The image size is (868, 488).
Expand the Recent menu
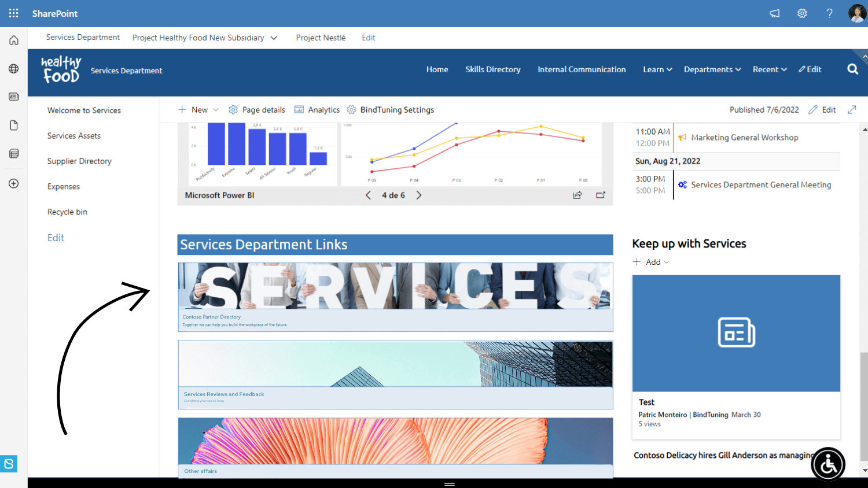[770, 69]
